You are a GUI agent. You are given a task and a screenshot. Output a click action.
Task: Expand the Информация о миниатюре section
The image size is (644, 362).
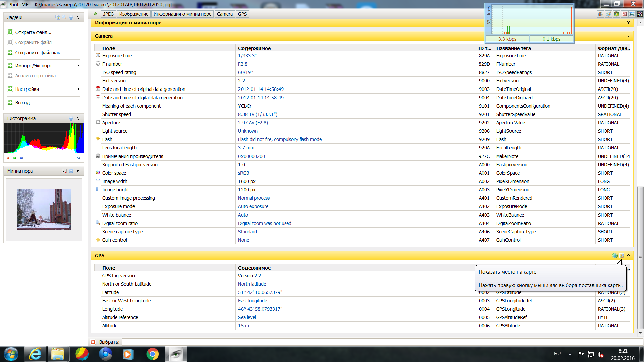[x=628, y=23]
